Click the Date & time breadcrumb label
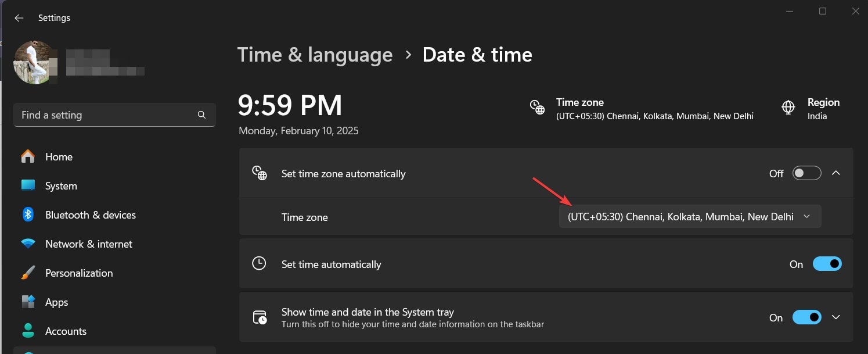Image resolution: width=868 pixels, height=354 pixels. (x=477, y=54)
